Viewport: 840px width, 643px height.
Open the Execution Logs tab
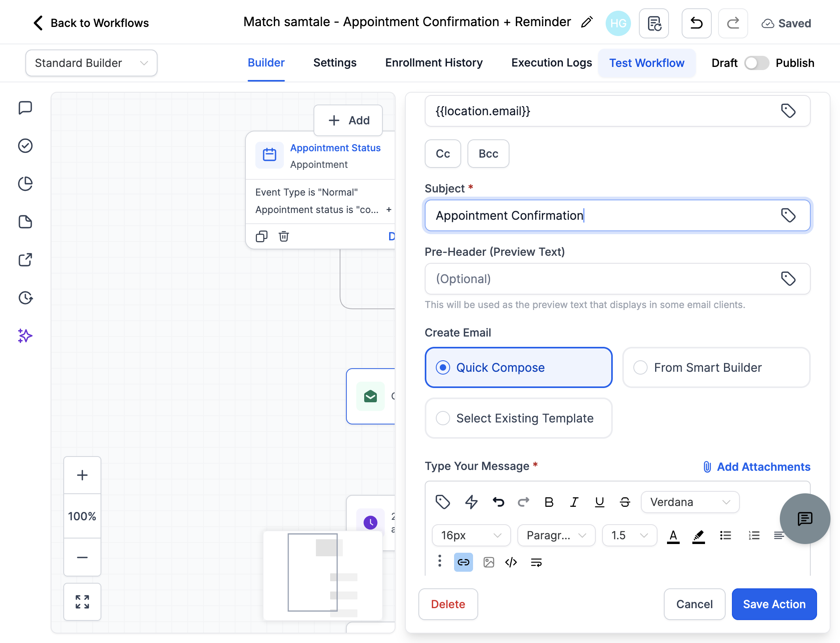[x=551, y=63]
